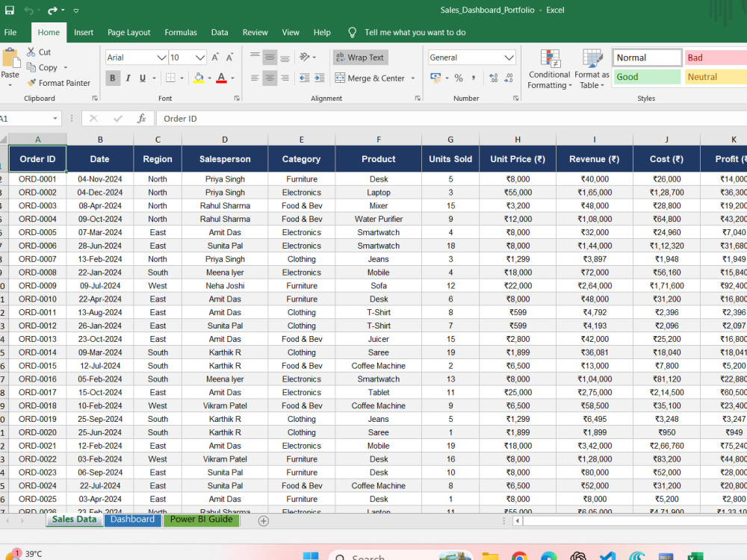Open the General number format dropdown
Image resolution: width=747 pixels, height=560 pixels.
point(509,57)
